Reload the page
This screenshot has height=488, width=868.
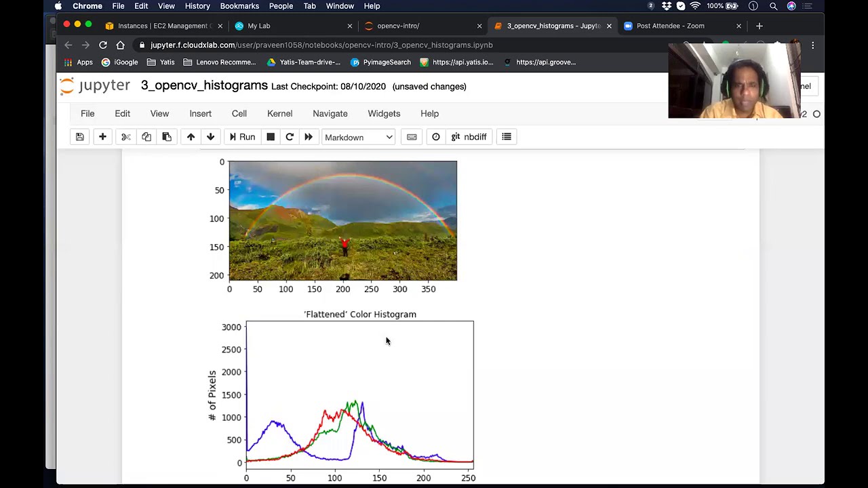coord(103,45)
